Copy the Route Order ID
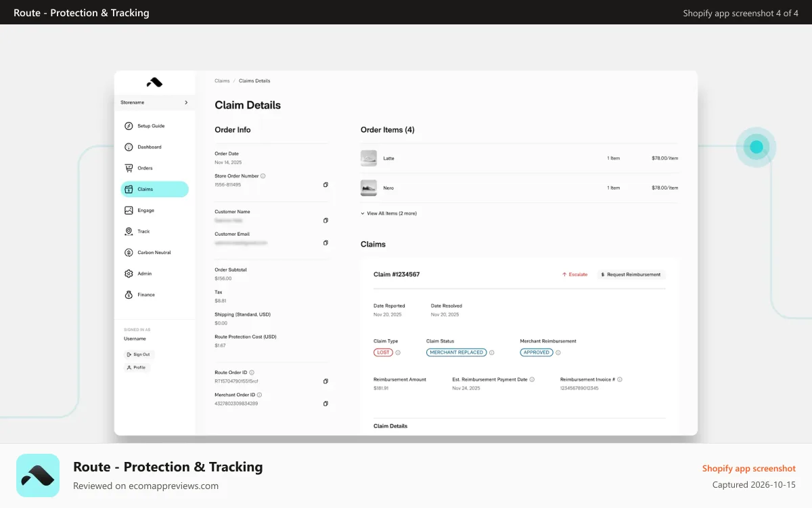The width and height of the screenshot is (812, 508). (x=325, y=381)
